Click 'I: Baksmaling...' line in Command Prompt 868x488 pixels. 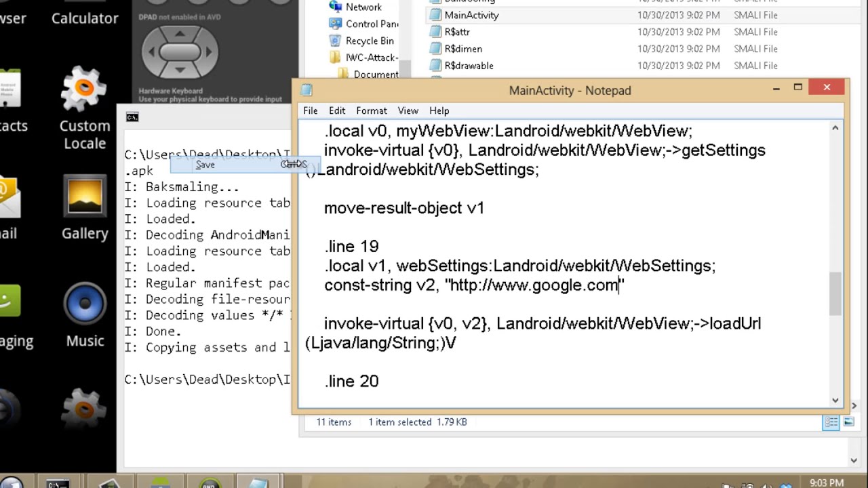click(182, 187)
